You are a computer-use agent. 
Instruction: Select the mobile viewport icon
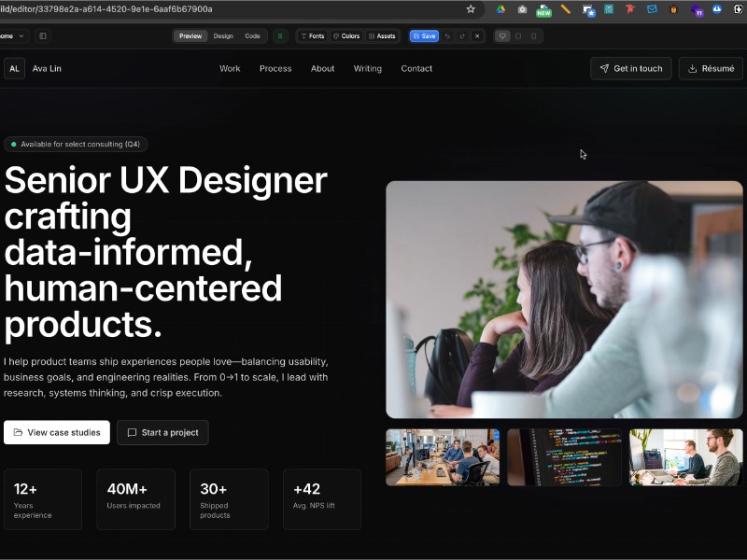tap(534, 36)
